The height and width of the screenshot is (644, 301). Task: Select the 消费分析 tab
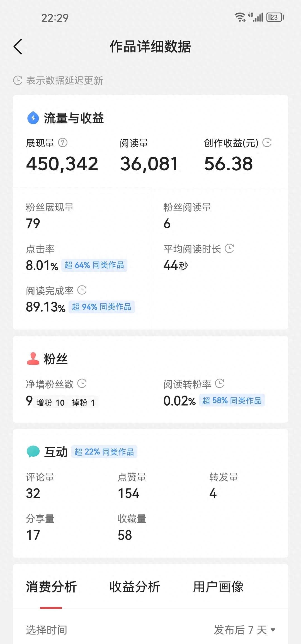pos(51,587)
